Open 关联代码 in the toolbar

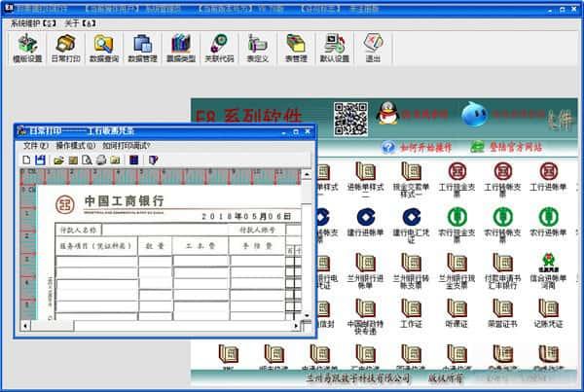[x=219, y=48]
